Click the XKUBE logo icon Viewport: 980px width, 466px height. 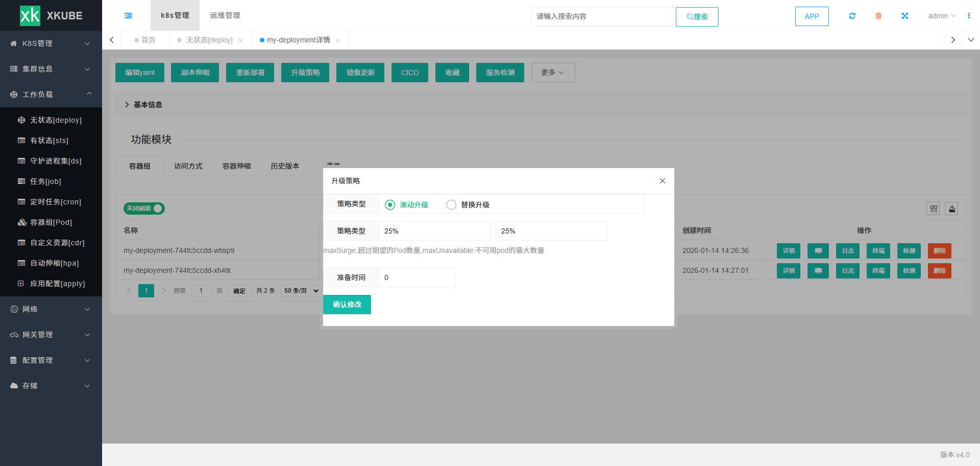(30, 15)
